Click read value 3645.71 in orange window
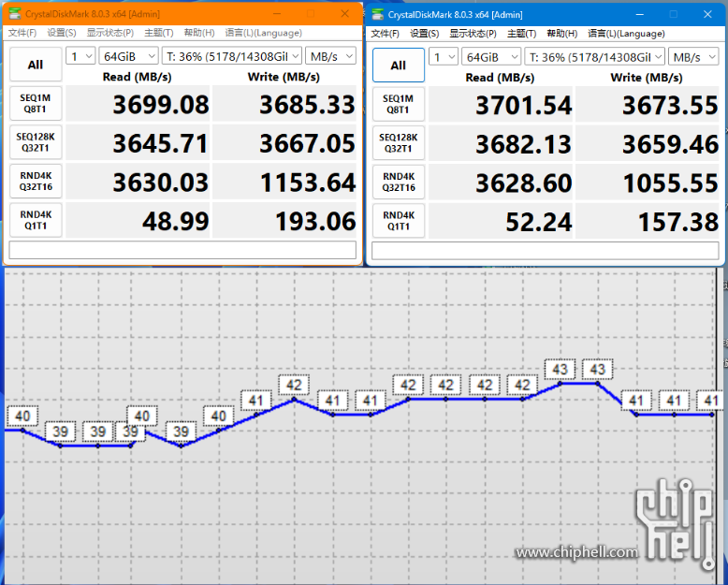728x585 pixels. click(x=138, y=142)
